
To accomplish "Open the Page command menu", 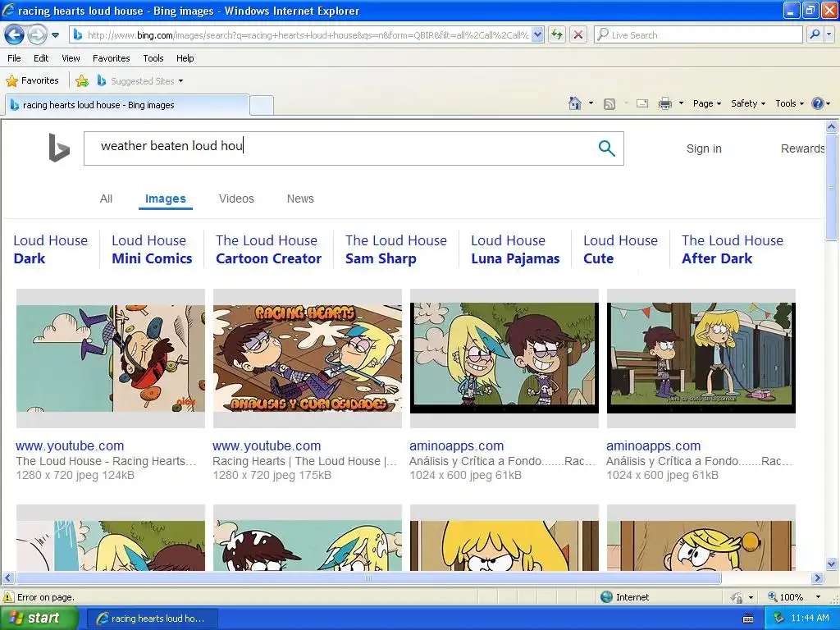I will click(706, 103).
